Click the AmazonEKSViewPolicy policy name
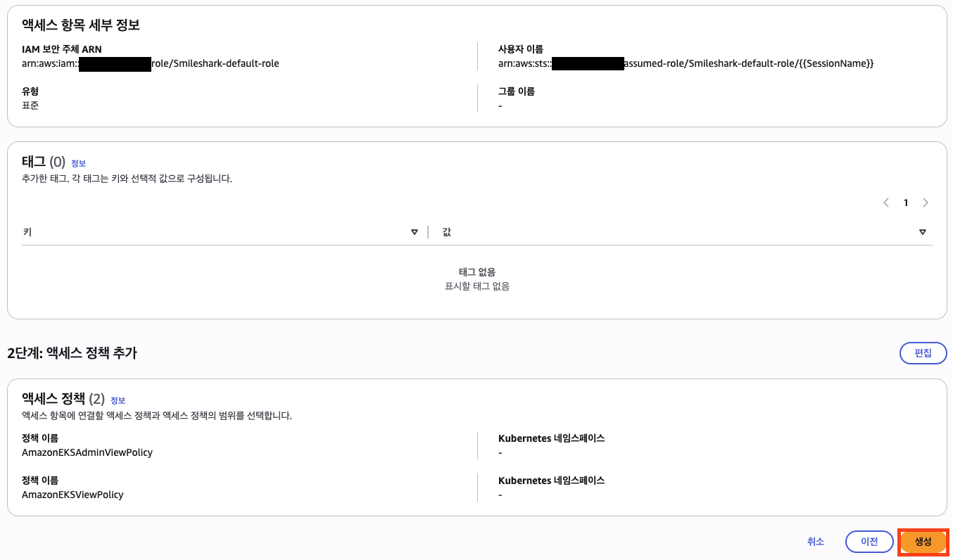 (72, 495)
